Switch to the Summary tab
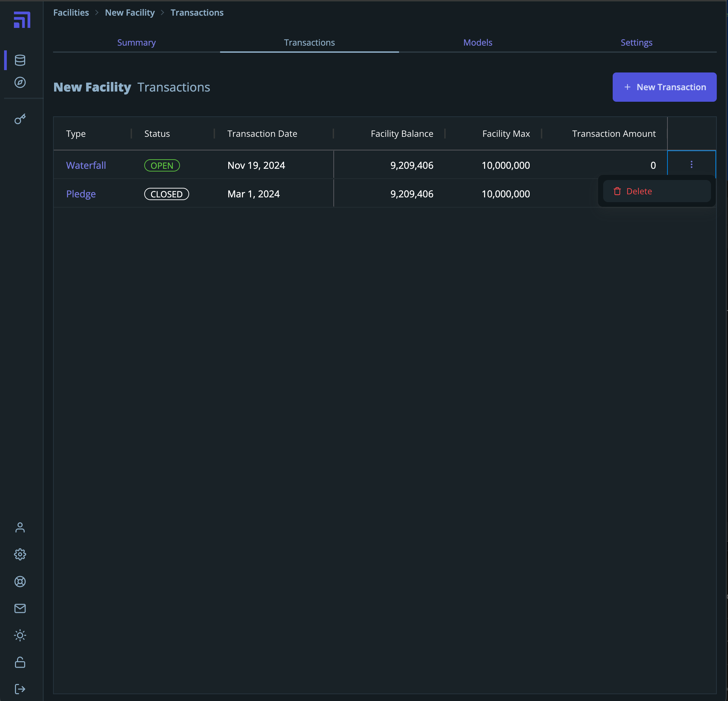 pyautogui.click(x=136, y=43)
